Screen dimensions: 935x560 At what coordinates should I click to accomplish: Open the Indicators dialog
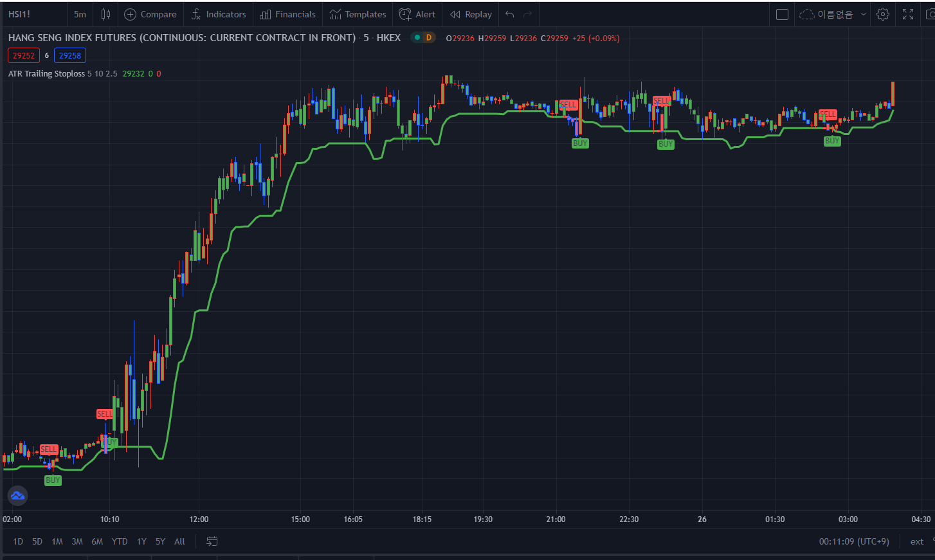(x=219, y=14)
